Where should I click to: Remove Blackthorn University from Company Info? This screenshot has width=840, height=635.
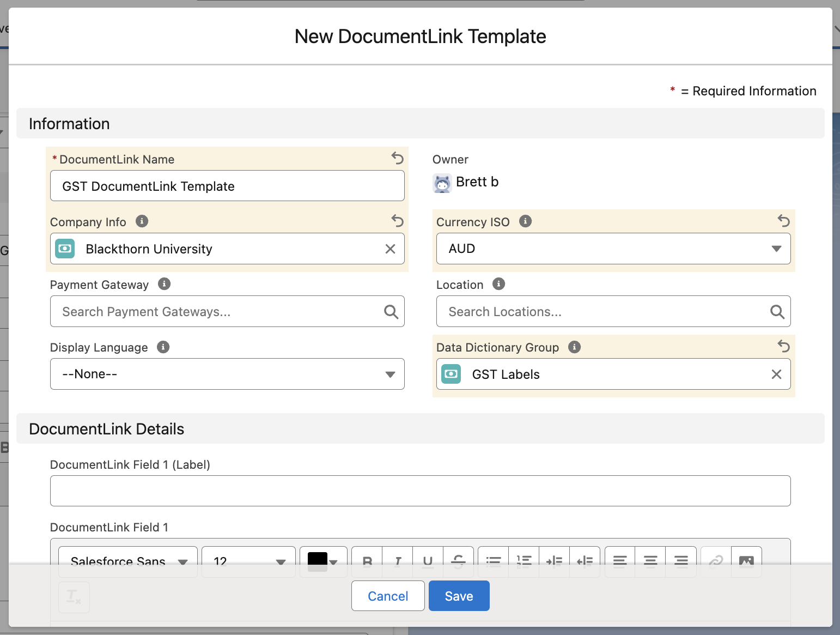coord(390,249)
